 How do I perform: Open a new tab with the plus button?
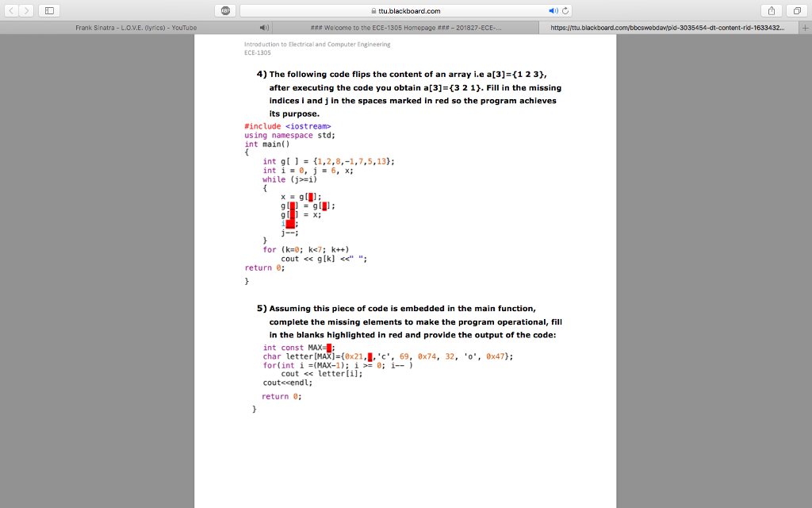tap(806, 28)
